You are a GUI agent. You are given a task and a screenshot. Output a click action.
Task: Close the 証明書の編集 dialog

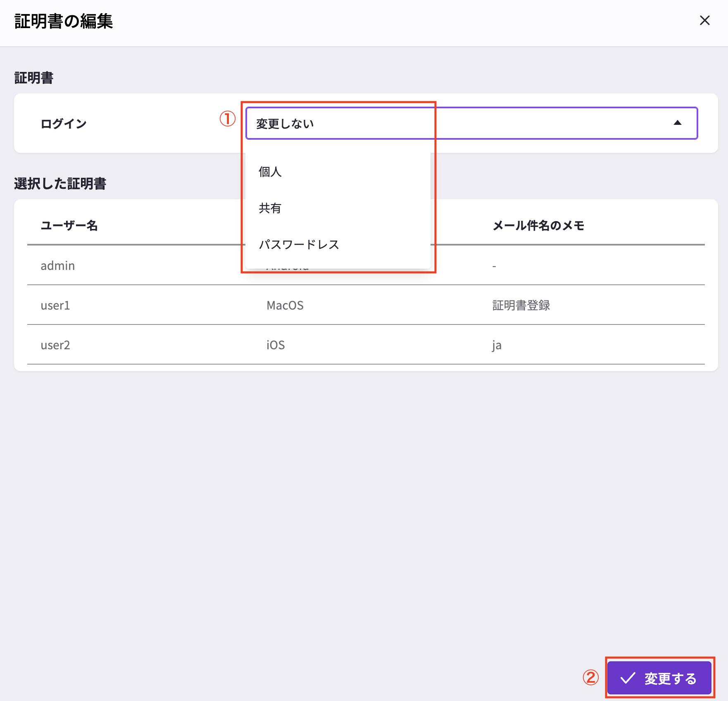(704, 21)
